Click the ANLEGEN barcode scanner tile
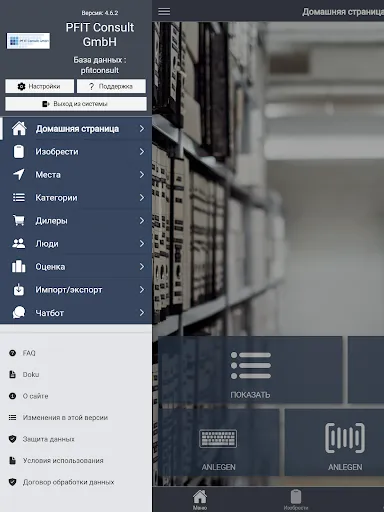Screen dimensions: 384x512 click(x=335, y=442)
